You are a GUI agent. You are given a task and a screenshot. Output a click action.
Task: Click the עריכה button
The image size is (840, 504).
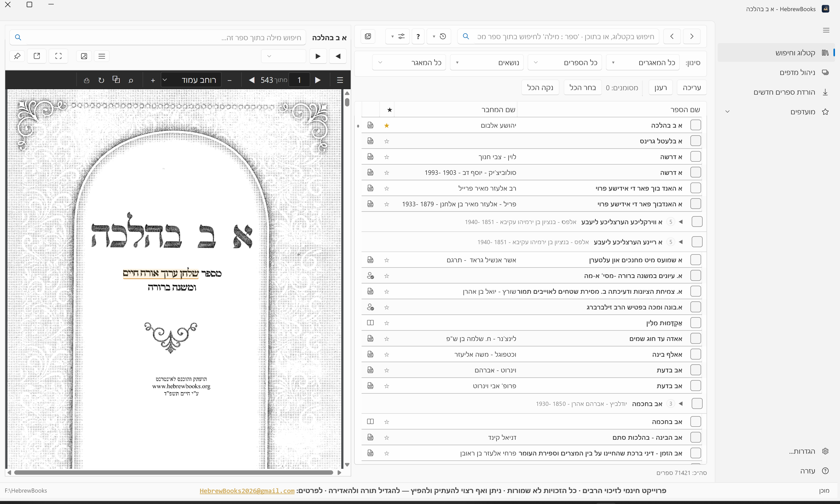pyautogui.click(x=691, y=88)
